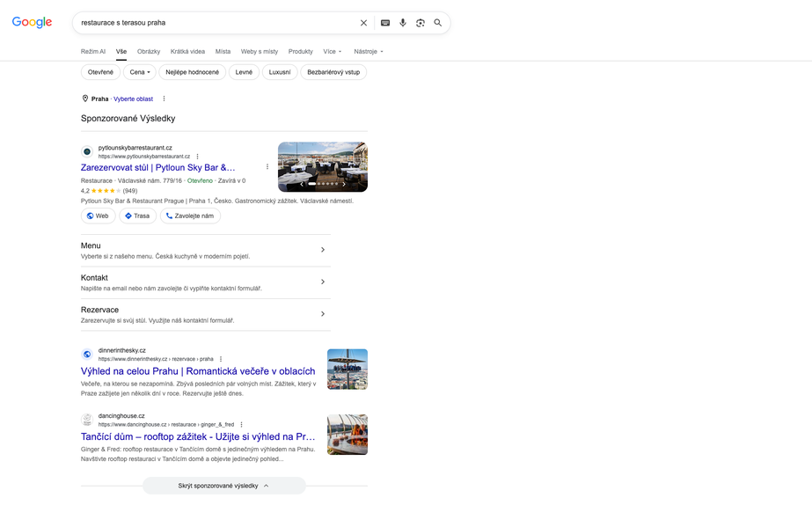The width and height of the screenshot is (812, 505).
Task: Expand the Více dropdown menu
Action: click(x=333, y=51)
